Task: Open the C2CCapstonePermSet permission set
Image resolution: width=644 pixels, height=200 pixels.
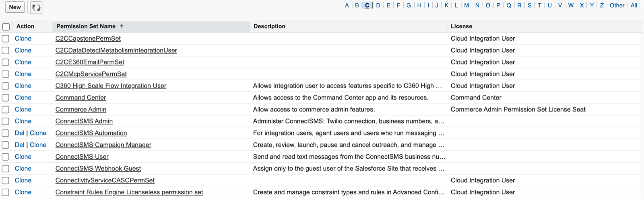Action: tap(88, 39)
